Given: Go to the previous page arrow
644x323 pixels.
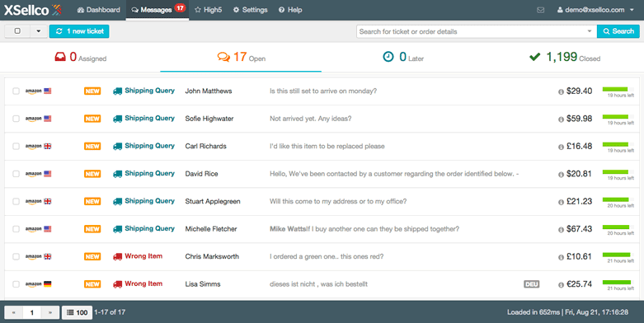Looking at the screenshot, I should (x=13, y=313).
